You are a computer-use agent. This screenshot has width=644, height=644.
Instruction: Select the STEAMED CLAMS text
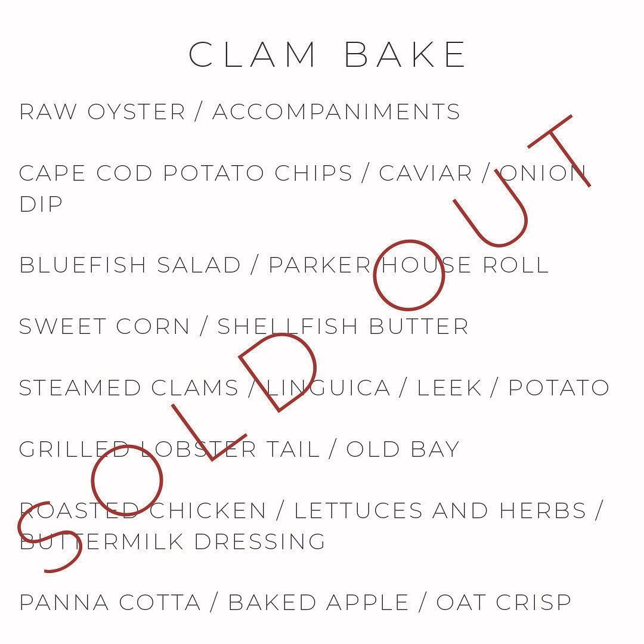point(129,388)
